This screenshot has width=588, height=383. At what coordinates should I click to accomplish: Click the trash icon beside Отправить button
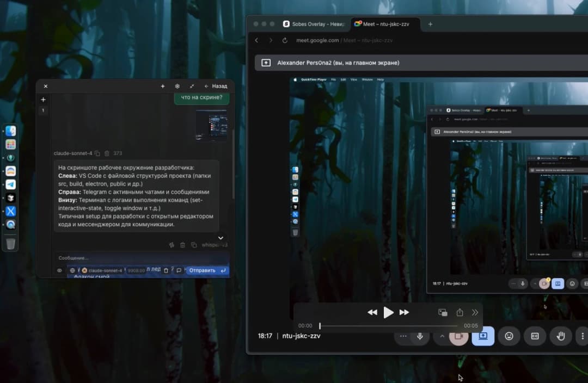click(166, 270)
